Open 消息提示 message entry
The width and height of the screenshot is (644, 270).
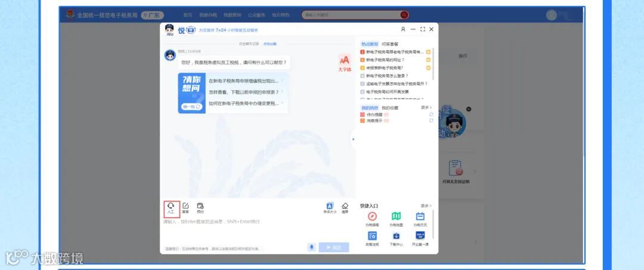[374, 120]
